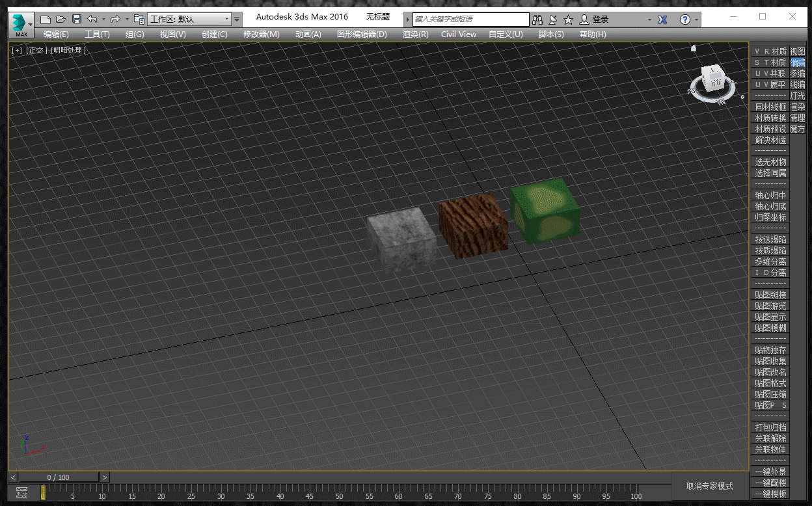Screen dimensions: 812x506
Task: Open the Autodesk Exchange X icon
Action: tap(662, 20)
